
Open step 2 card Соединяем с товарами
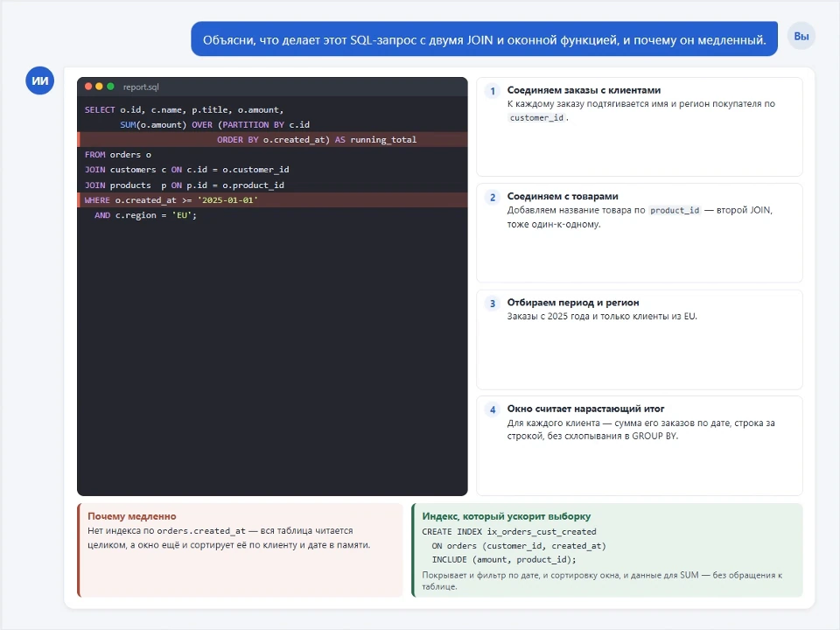point(639,233)
